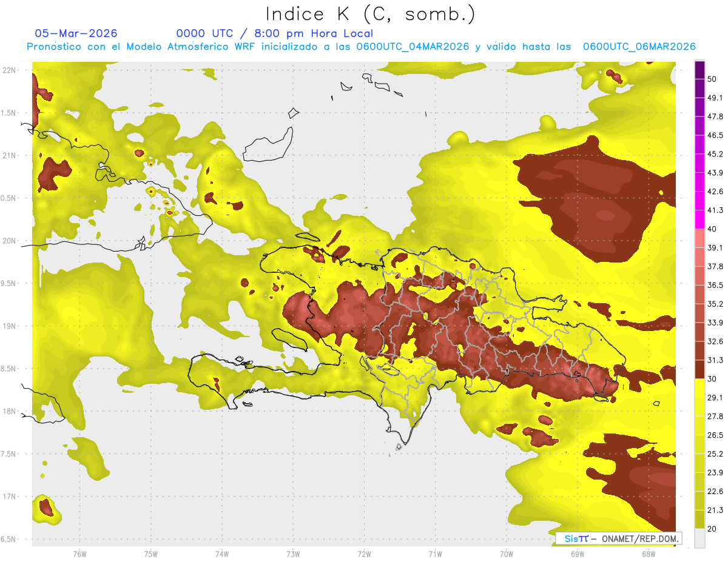
Task: Click the '19N' latitude axis label
Action: 9,326
